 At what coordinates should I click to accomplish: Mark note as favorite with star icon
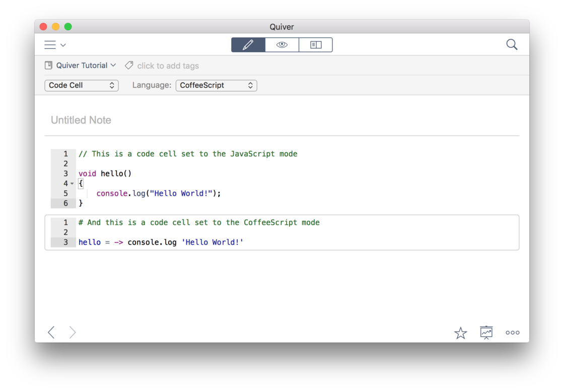coord(460,333)
